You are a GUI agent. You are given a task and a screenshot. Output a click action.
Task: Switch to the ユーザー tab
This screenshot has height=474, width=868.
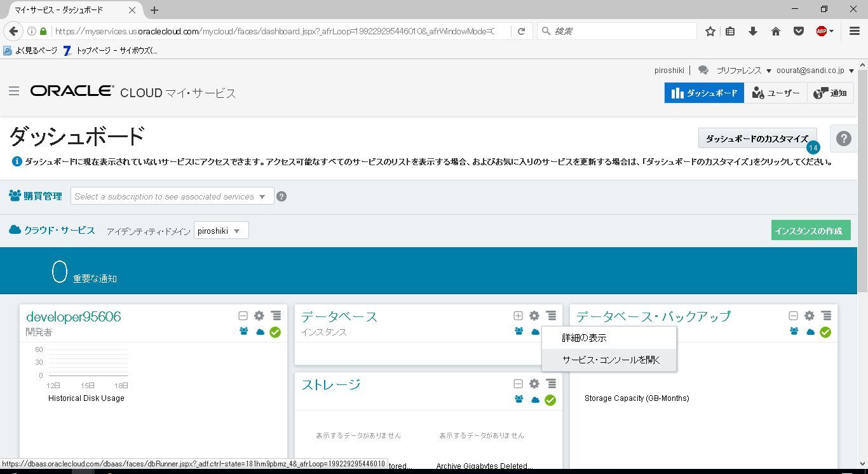tap(775, 93)
